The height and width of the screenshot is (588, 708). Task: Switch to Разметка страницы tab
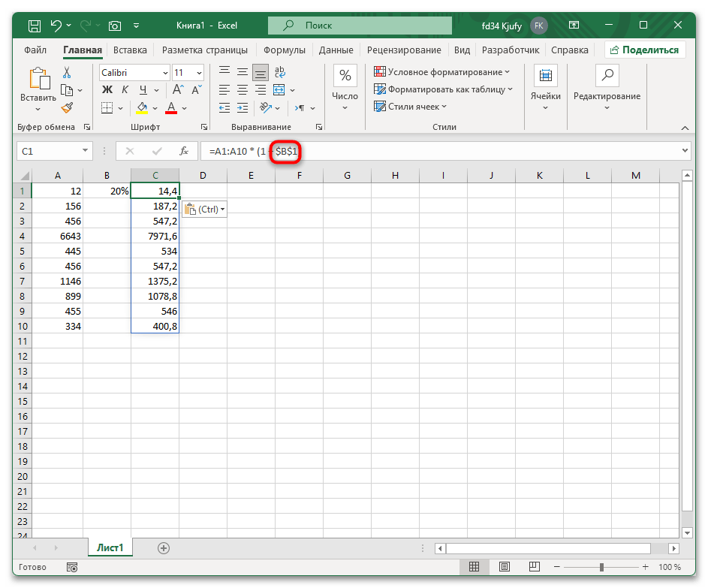tap(204, 50)
